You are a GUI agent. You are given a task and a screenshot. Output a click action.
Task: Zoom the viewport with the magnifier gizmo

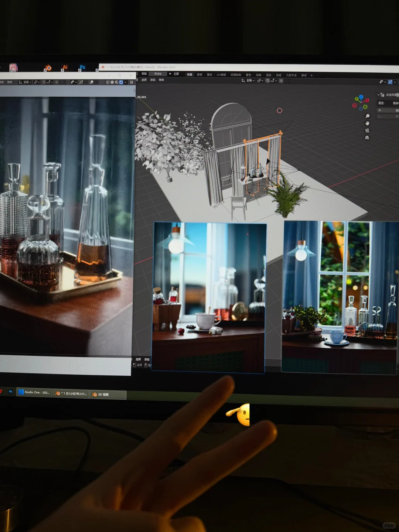(367, 116)
